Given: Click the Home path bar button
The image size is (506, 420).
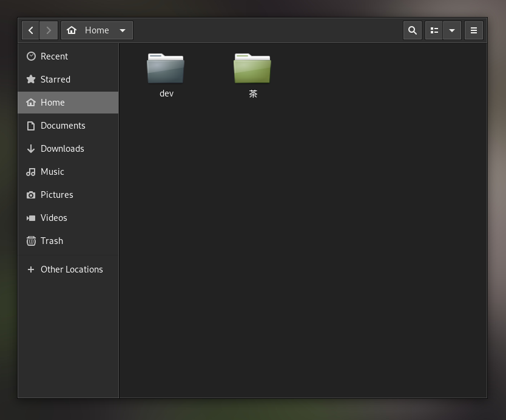Looking at the screenshot, I should click(97, 30).
